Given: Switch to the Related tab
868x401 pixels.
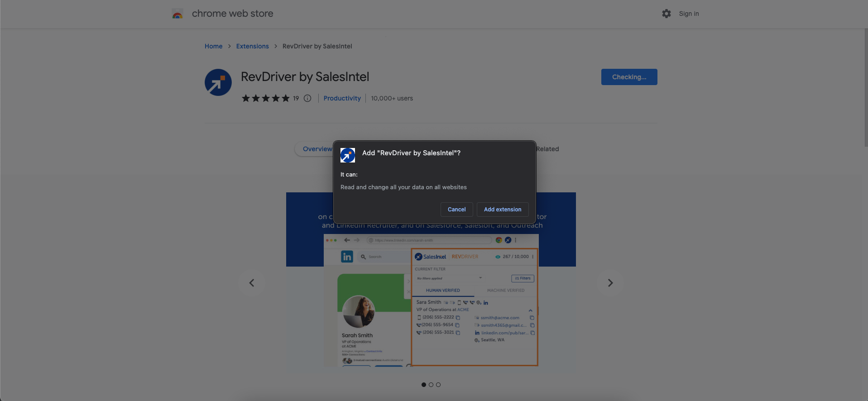Looking at the screenshot, I should click(x=547, y=149).
